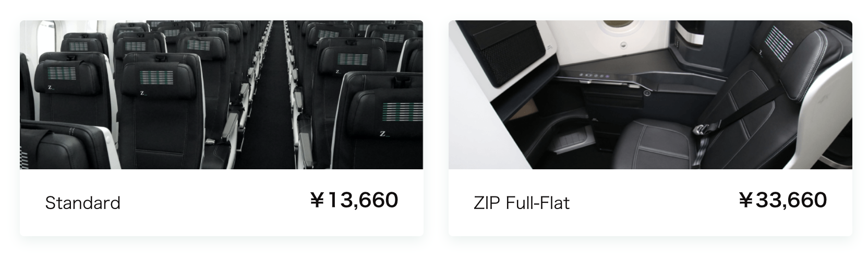Viewport: 868px width, 255px height.
Task: Click the white footer of the Standard card
Action: coord(221,202)
